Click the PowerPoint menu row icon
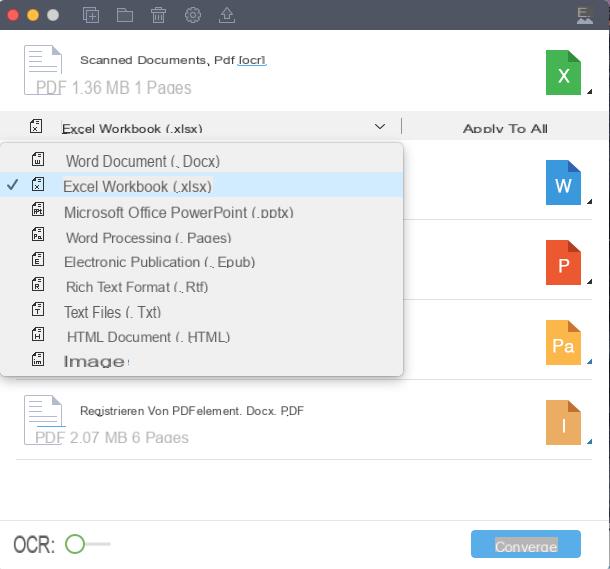Screen dimensions: 610x569 click(38, 209)
